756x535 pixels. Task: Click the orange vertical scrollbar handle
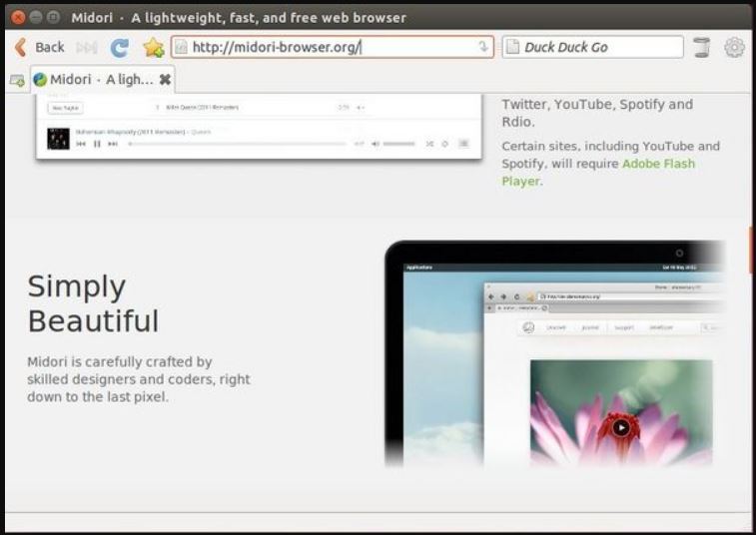coord(750,250)
